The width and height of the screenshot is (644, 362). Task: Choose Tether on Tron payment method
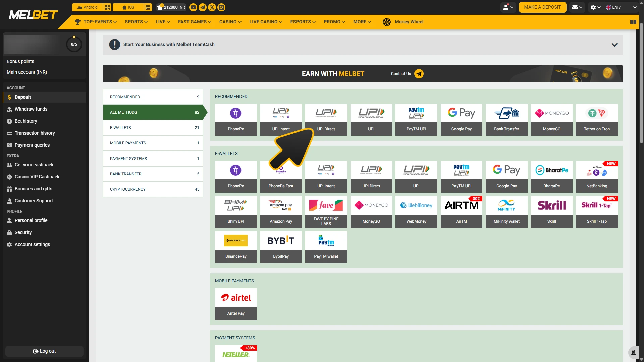click(x=597, y=120)
